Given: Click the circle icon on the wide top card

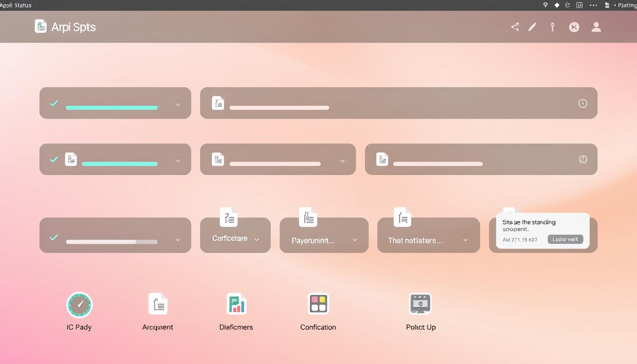Looking at the screenshot, I should 583,103.
